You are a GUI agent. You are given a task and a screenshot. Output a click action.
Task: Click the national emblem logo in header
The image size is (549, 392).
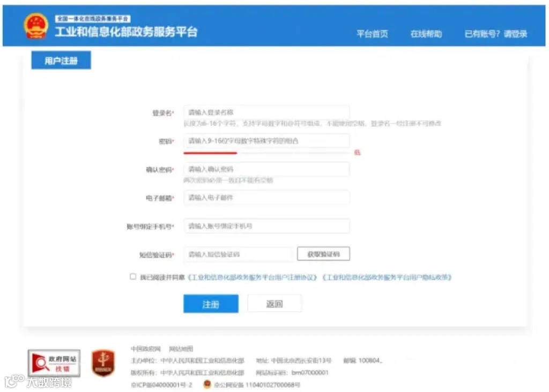(x=36, y=26)
